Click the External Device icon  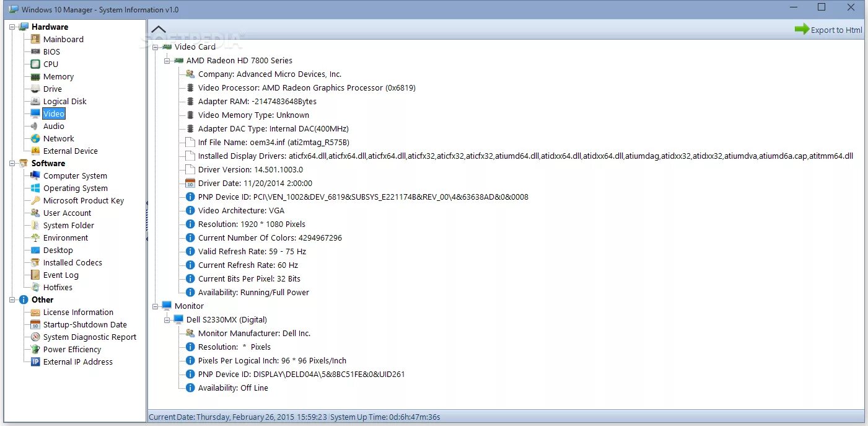[x=35, y=151]
